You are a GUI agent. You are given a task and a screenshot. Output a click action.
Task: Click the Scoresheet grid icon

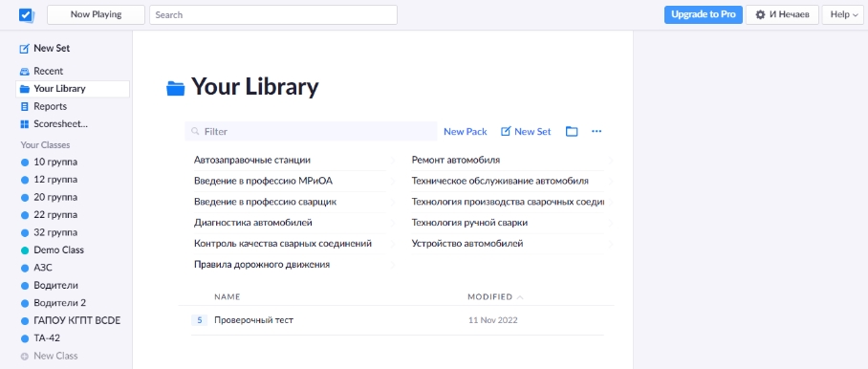tap(24, 124)
